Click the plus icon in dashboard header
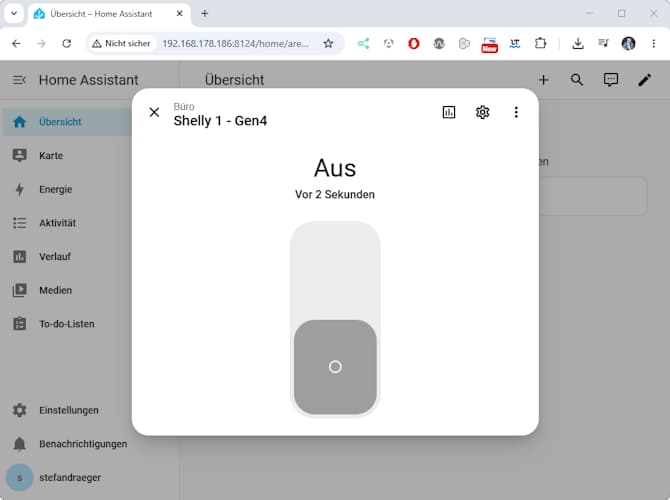 [x=543, y=80]
